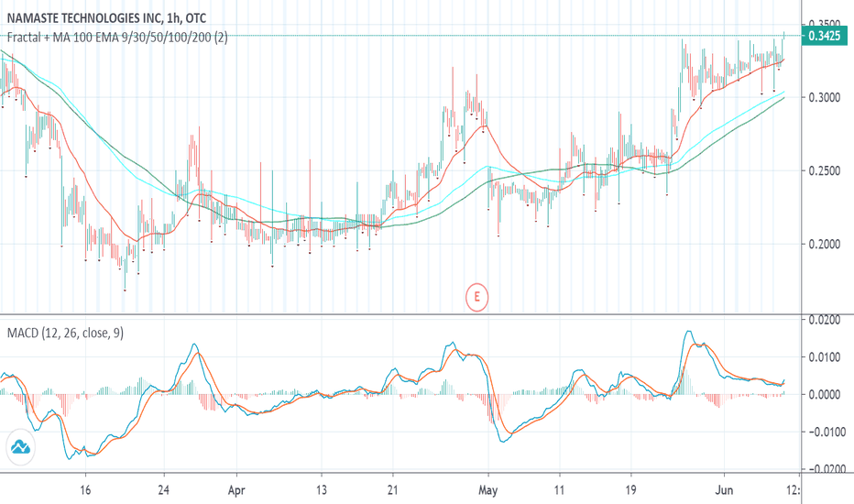Click the 0.3000 price axis label
This screenshot has height=504, width=854.
(825, 97)
